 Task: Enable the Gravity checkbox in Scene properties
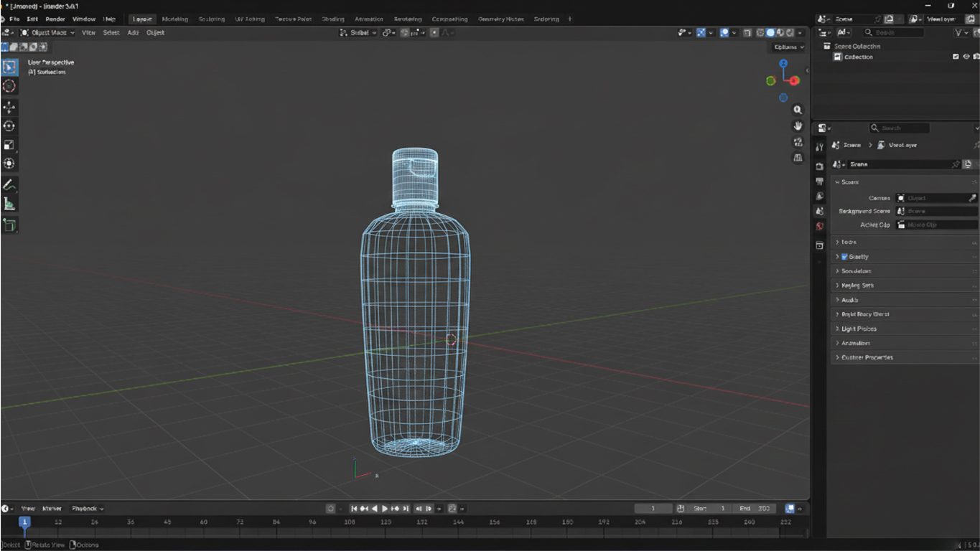[x=844, y=256]
